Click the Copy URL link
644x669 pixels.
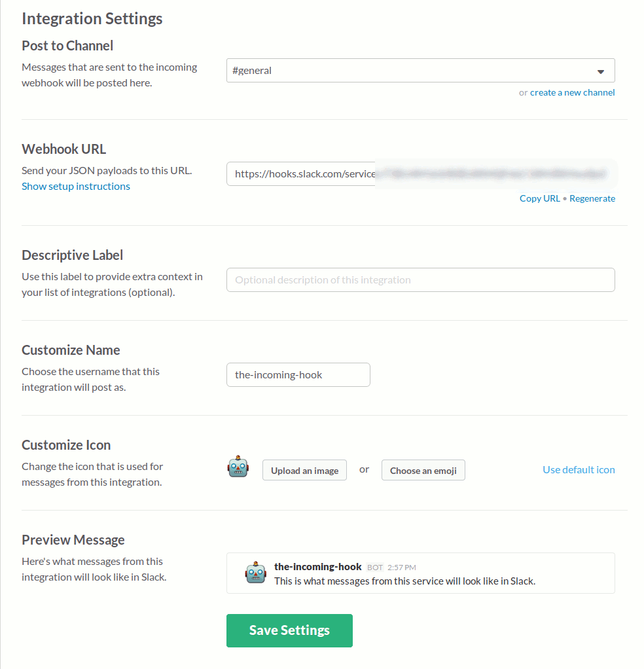[x=539, y=198]
